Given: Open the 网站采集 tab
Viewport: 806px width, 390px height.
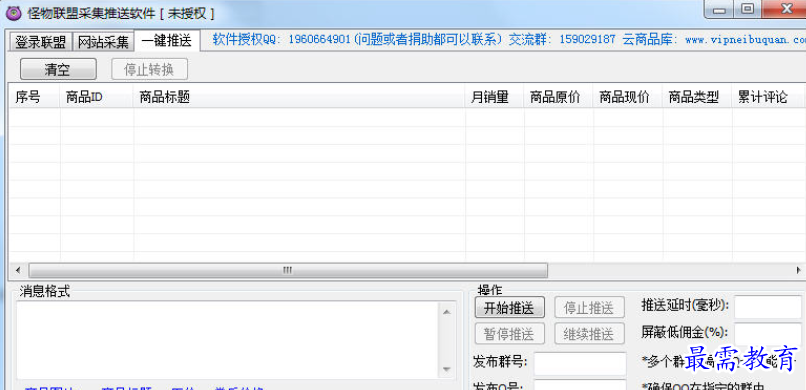Looking at the screenshot, I should coord(103,42).
